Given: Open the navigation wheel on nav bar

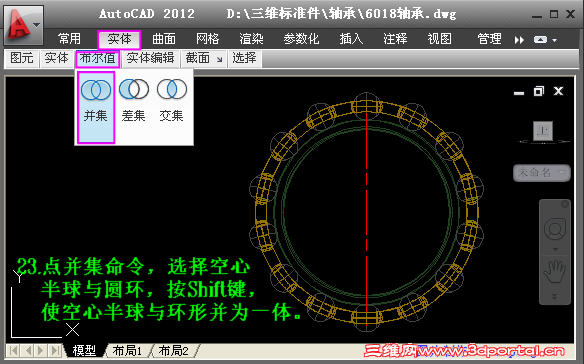Looking at the screenshot, I should pos(555,229).
